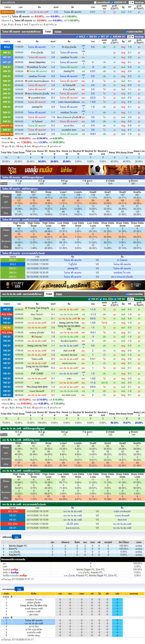145x644 pixels.
Task: Toggle the top ASEAN CC filter checkbox
Action: [x=112, y=3]
